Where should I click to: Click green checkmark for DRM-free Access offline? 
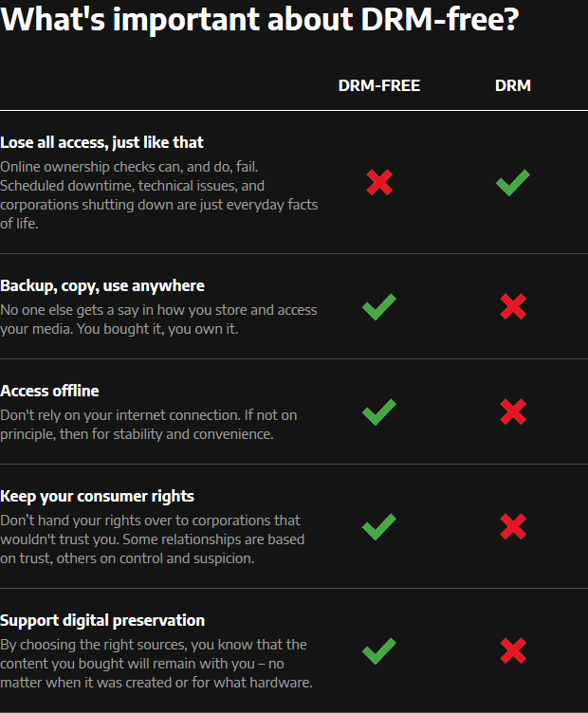point(379,412)
